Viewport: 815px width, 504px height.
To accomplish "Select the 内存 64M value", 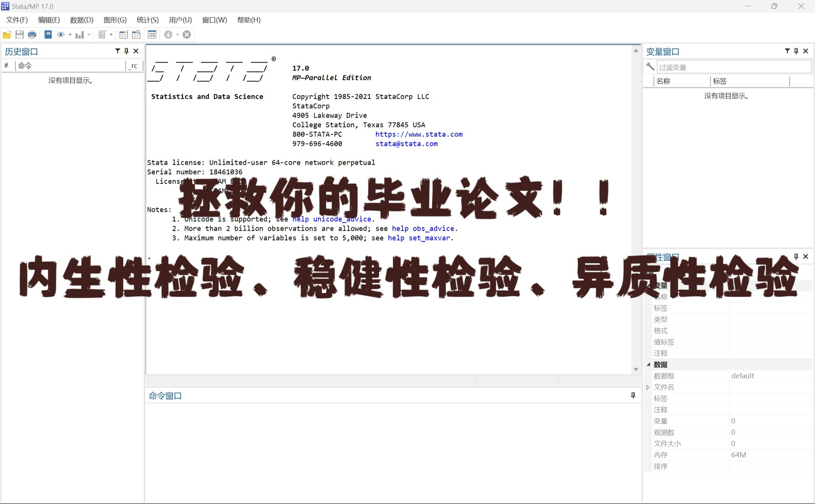I will tap(738, 455).
